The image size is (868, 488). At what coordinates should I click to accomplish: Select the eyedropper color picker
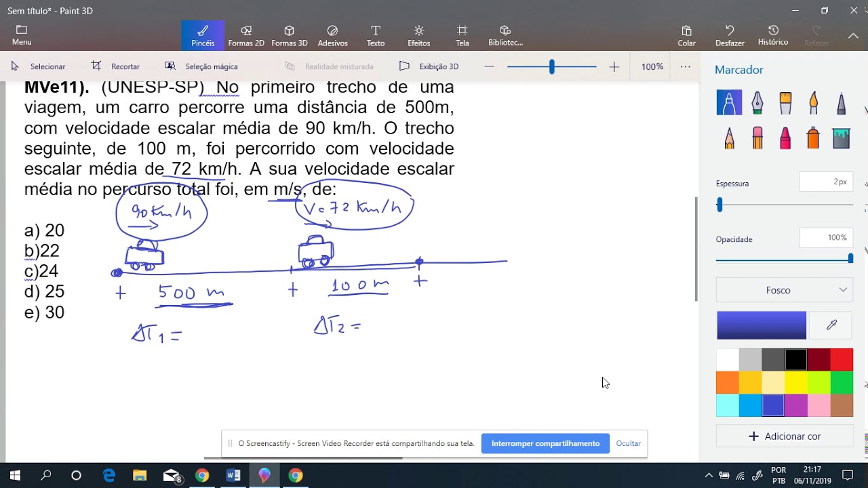pyautogui.click(x=832, y=325)
